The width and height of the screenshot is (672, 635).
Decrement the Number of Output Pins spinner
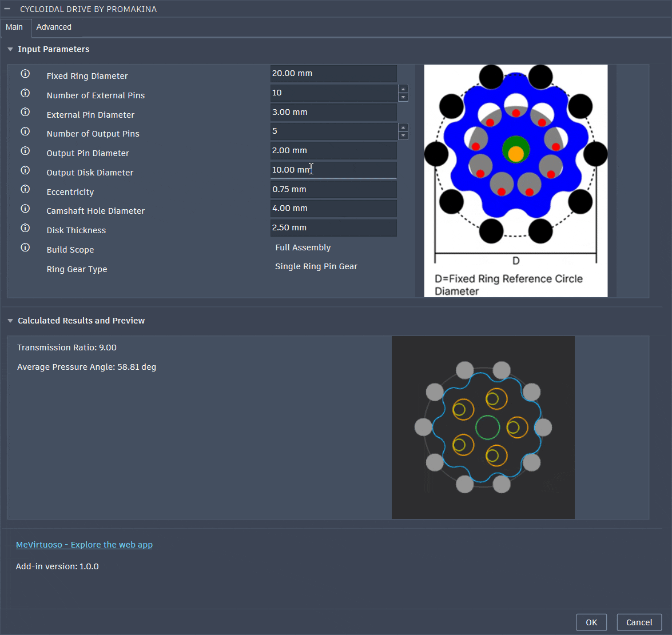403,134
